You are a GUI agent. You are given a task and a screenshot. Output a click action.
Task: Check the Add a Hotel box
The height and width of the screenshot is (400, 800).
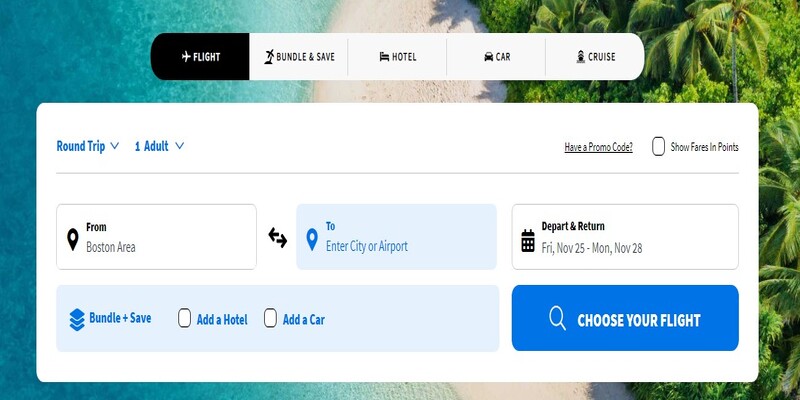tap(184, 318)
